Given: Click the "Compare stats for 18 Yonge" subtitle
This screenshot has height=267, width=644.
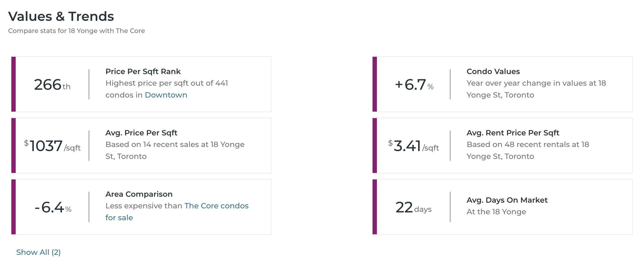Looking at the screenshot, I should [77, 31].
